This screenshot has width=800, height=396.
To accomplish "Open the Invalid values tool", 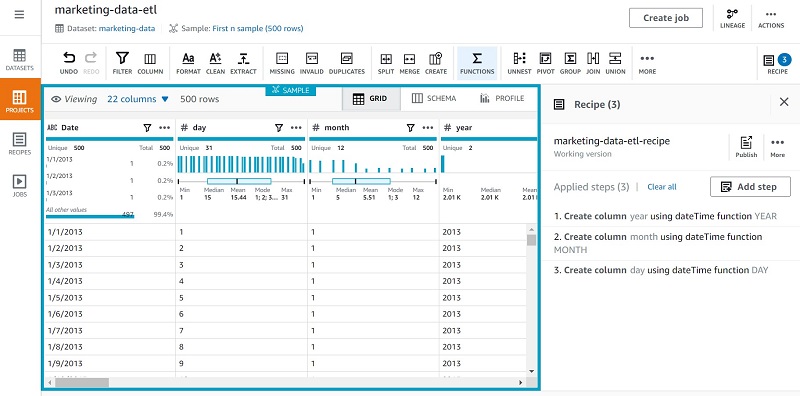I will pyautogui.click(x=312, y=63).
